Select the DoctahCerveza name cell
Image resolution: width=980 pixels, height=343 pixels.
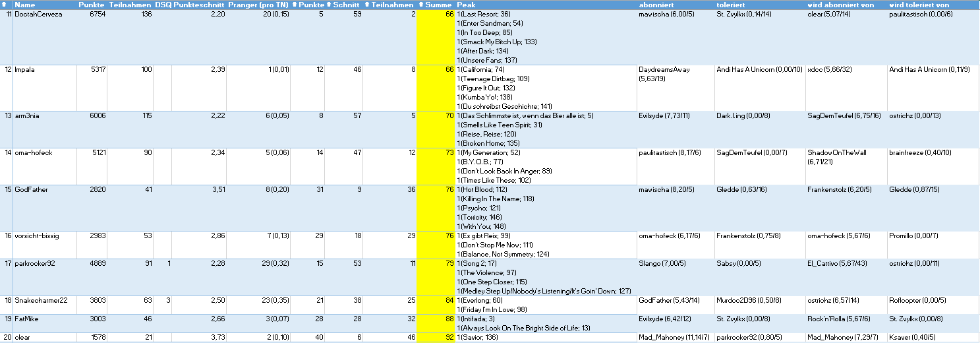tap(38, 14)
